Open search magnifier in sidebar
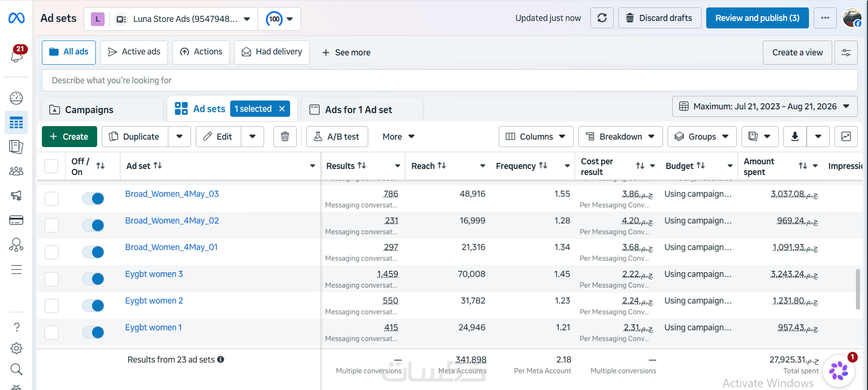 point(16,370)
